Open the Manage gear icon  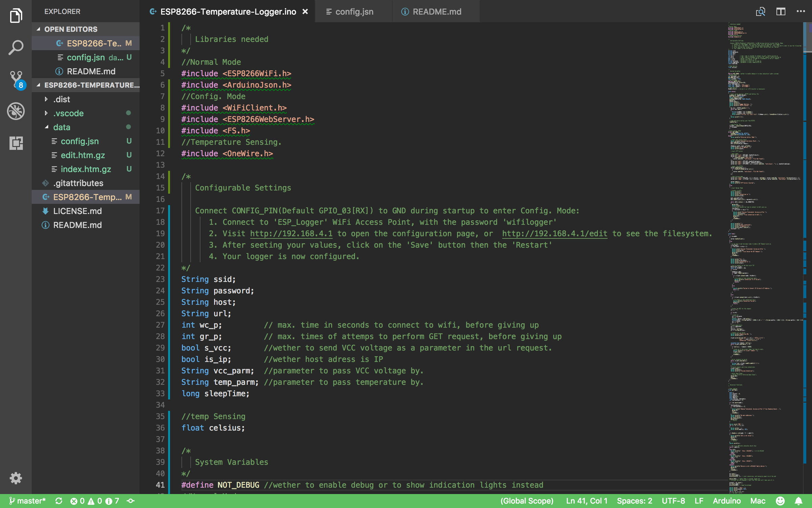coord(16,478)
